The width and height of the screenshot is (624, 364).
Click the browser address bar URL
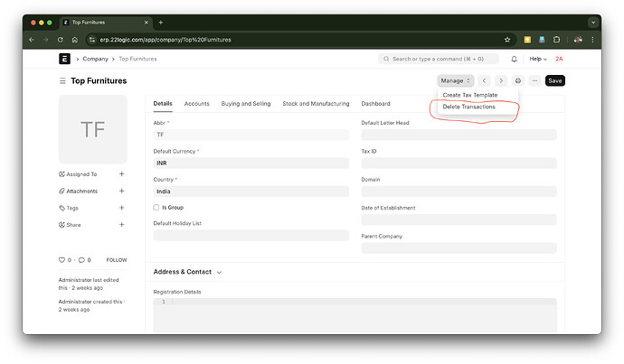[x=165, y=40]
